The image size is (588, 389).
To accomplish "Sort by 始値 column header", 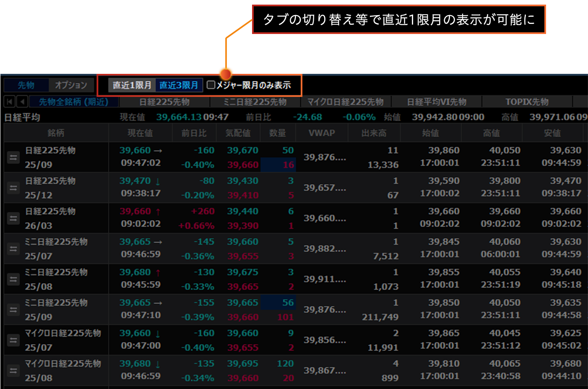I will click(x=431, y=133).
